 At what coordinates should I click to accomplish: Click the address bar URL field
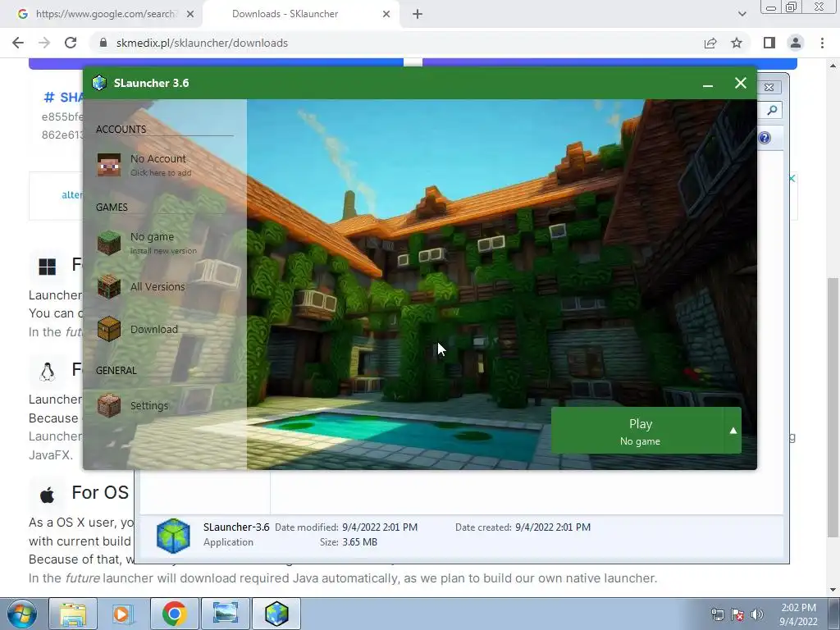tap(396, 43)
